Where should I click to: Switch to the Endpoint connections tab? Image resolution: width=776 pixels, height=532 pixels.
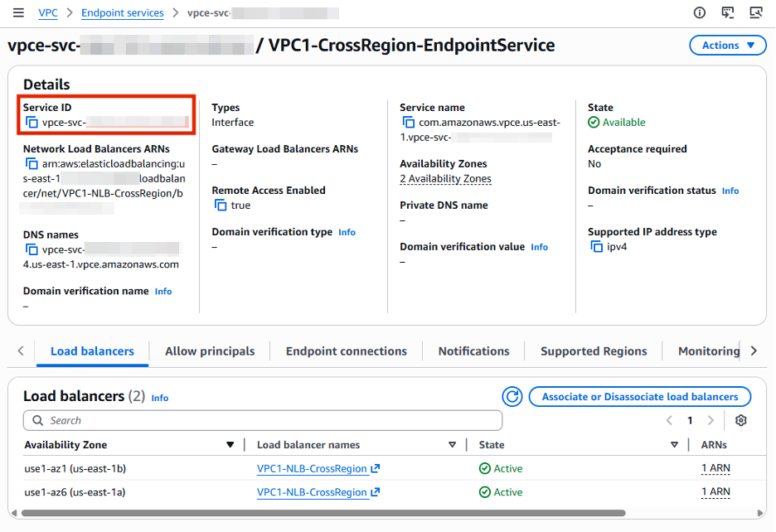(346, 351)
